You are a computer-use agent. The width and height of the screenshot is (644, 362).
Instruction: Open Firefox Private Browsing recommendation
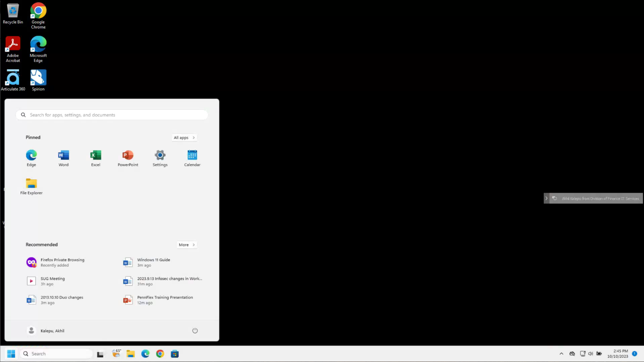click(x=56, y=263)
